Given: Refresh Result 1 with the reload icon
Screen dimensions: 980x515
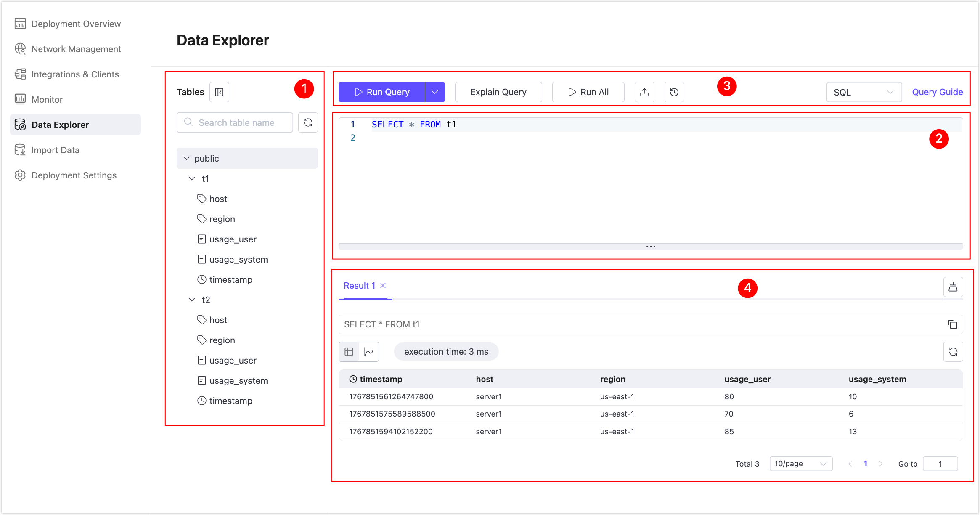Looking at the screenshot, I should pos(953,352).
